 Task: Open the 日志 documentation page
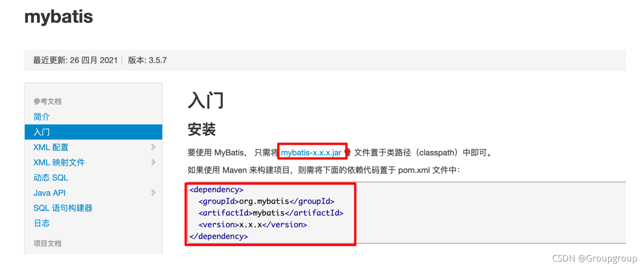[42, 223]
